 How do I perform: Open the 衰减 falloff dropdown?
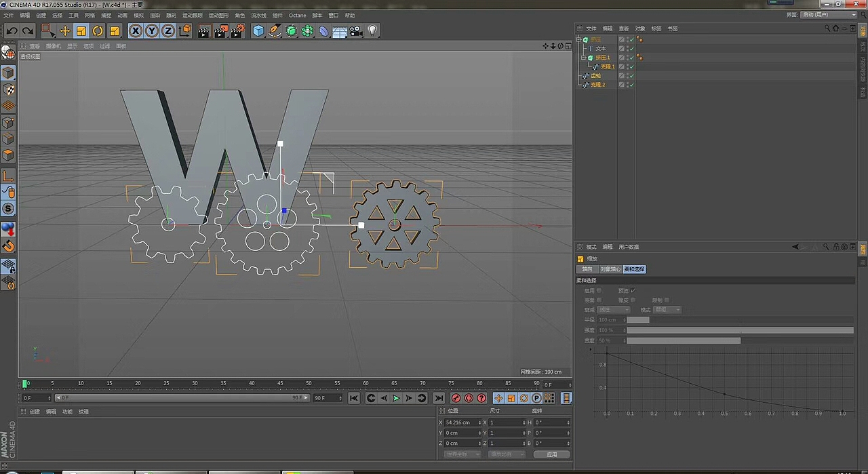coord(614,310)
